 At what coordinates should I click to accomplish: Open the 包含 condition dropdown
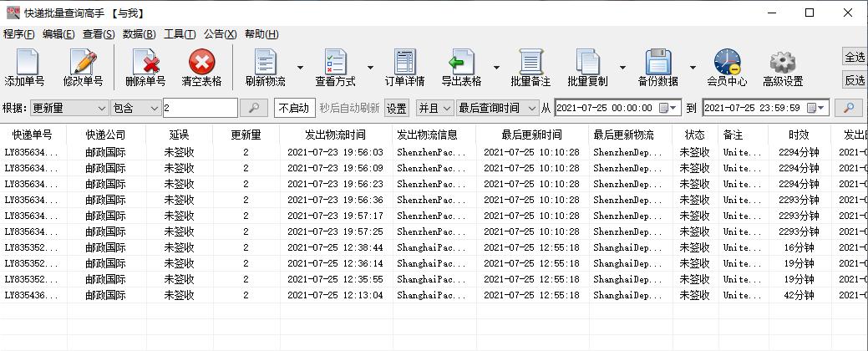tap(135, 108)
